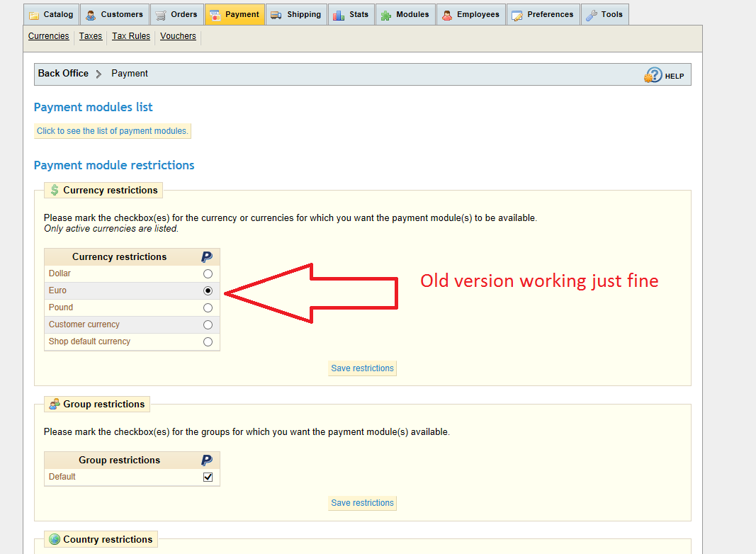Switch to the Orders tab
This screenshot has height=554, width=756.
point(177,14)
